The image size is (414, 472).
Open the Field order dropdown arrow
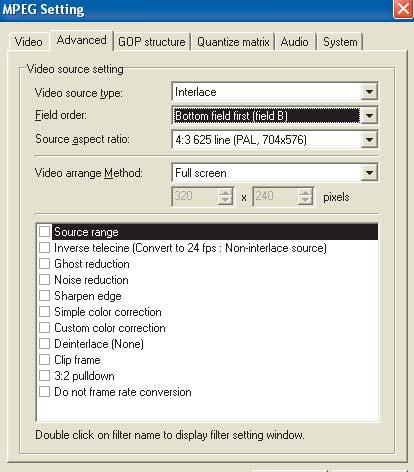point(369,115)
